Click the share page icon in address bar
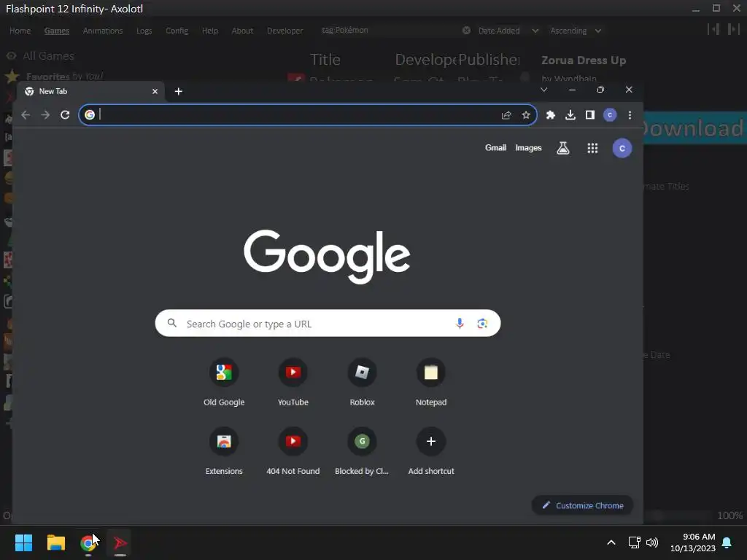 pyautogui.click(x=506, y=114)
